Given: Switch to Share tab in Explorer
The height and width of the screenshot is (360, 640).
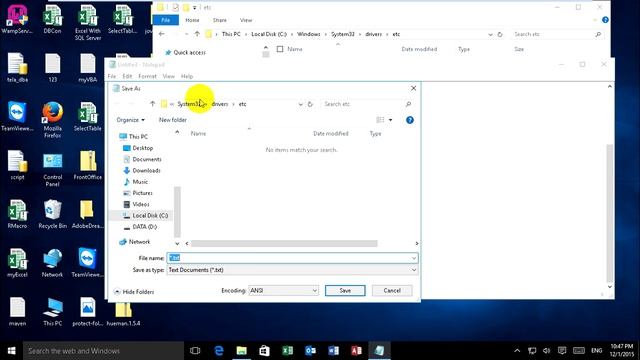Looking at the screenshot, I should (220, 20).
